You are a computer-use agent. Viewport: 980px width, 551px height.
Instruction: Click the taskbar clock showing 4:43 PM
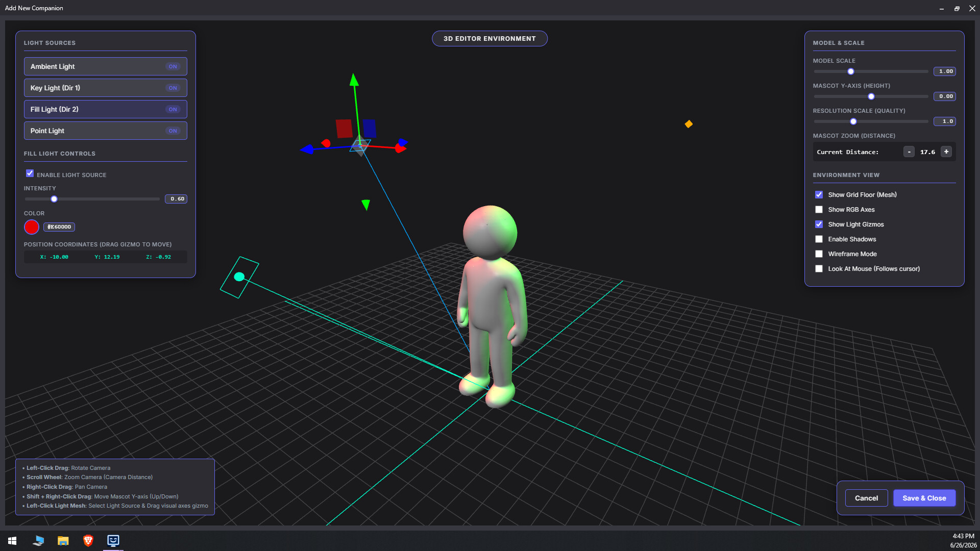(x=963, y=536)
